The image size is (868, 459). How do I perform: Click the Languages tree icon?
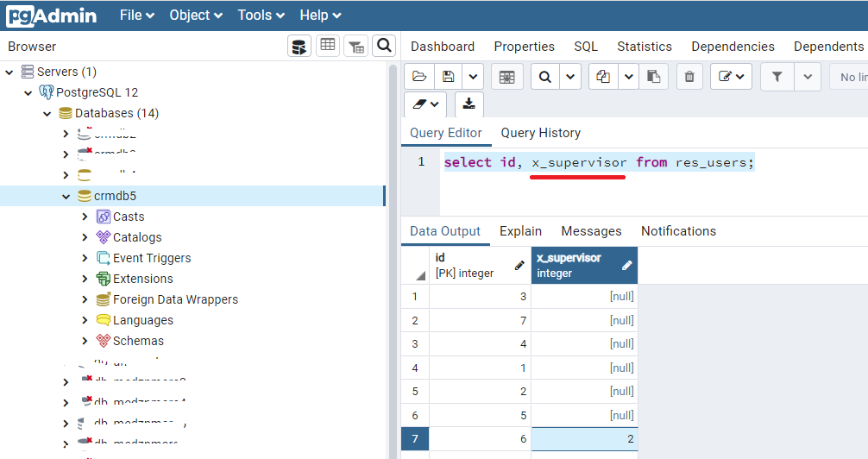[x=103, y=320]
